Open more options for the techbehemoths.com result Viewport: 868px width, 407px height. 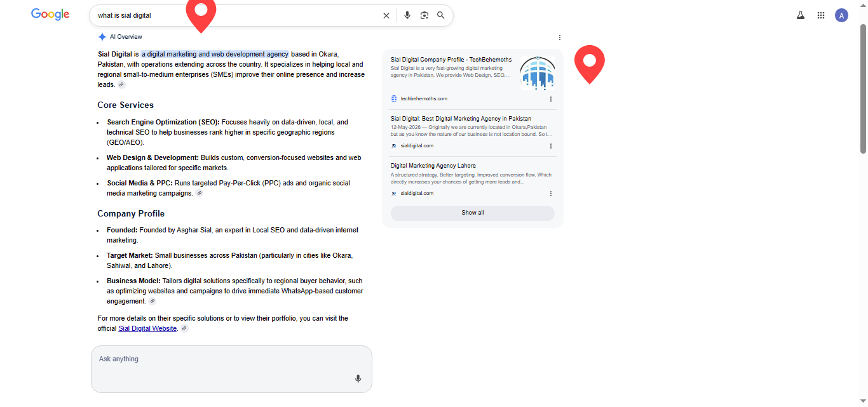pyautogui.click(x=550, y=99)
